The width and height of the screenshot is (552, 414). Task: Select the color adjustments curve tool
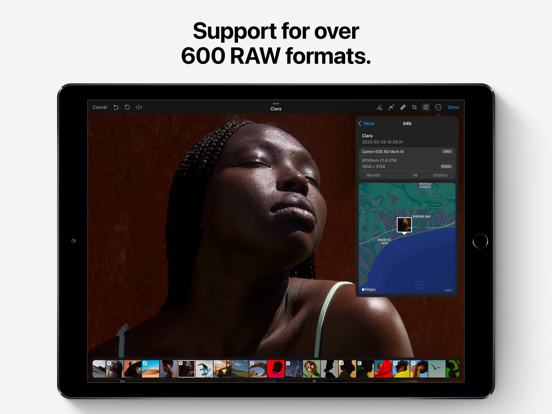click(391, 107)
